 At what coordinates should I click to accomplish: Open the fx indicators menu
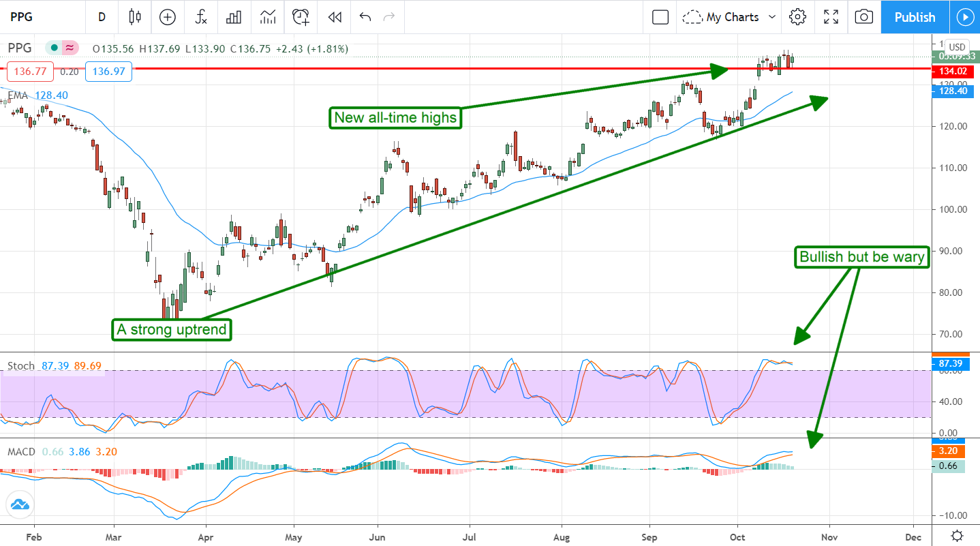click(x=201, y=17)
